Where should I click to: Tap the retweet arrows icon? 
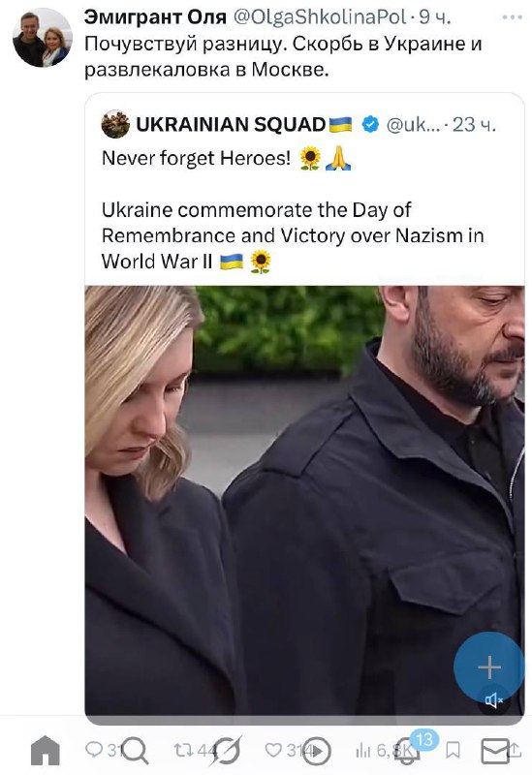pyautogui.click(x=183, y=750)
